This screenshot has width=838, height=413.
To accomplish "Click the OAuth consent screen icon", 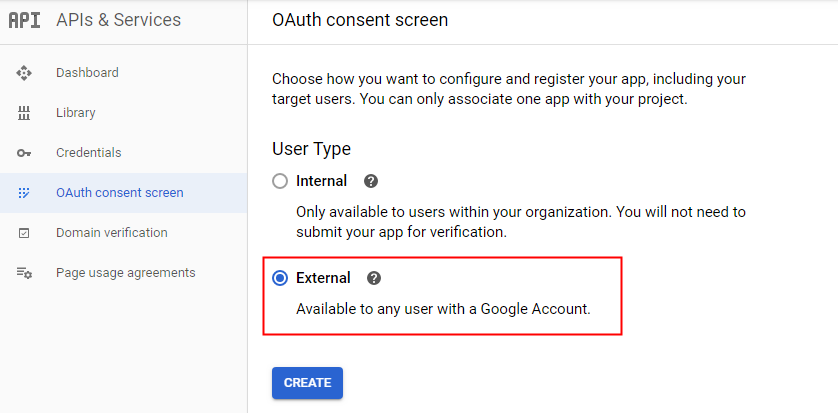I will click(x=24, y=193).
